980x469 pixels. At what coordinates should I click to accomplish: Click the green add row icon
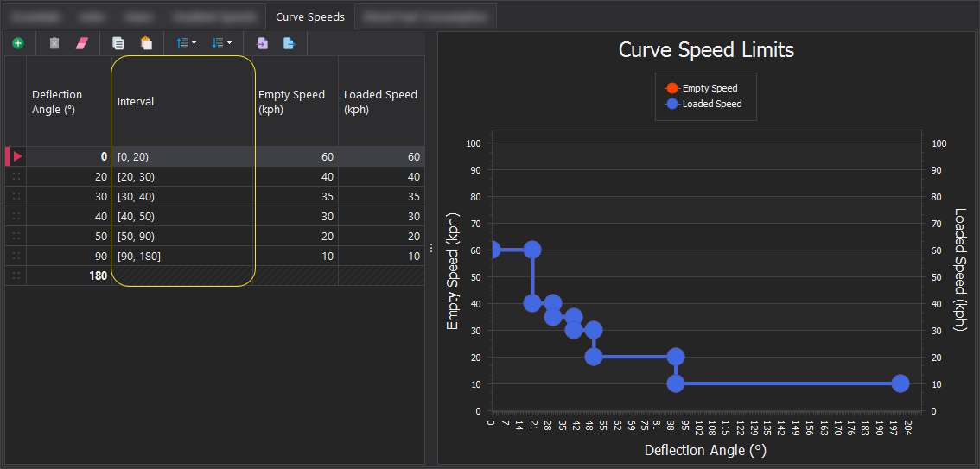pos(18,42)
